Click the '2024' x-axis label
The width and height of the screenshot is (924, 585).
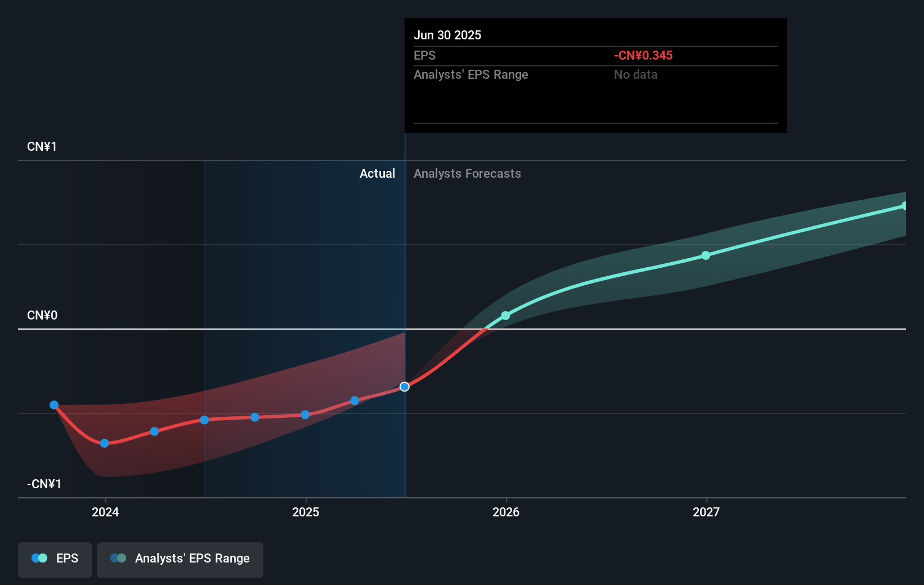point(105,512)
